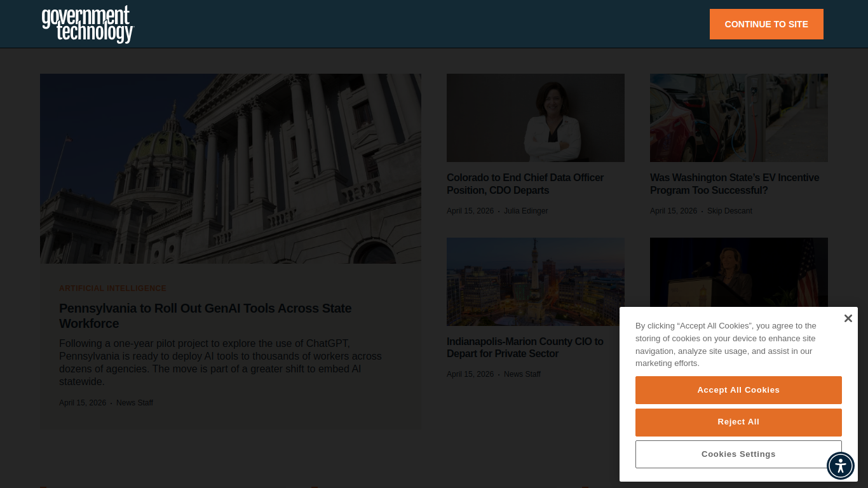Click the Indianapolis skyline thumbnail
Viewport: 868px width, 488px height.
[x=536, y=281]
